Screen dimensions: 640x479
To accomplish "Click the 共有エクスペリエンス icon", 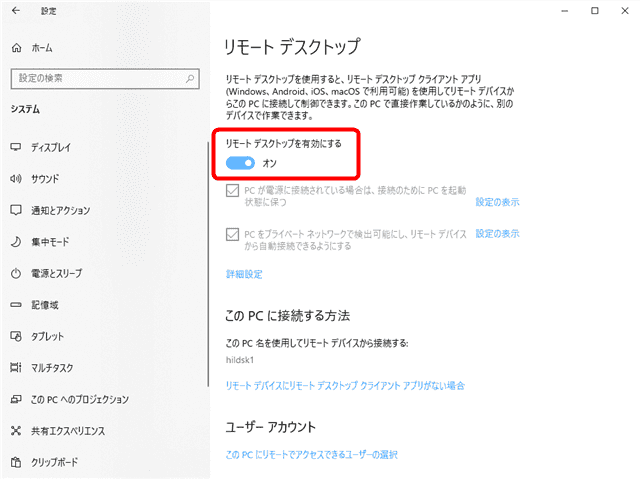I will pos(16,430).
